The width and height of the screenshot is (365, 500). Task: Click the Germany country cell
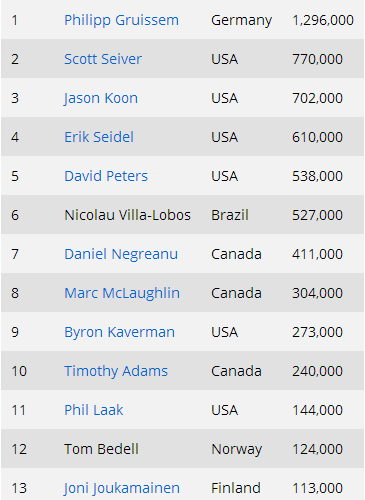242,20
